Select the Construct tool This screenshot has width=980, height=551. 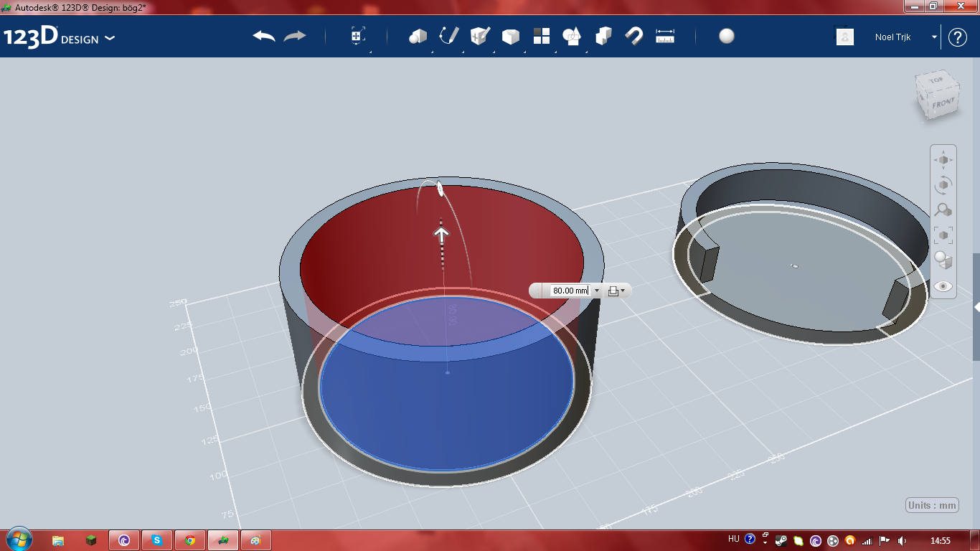[480, 36]
